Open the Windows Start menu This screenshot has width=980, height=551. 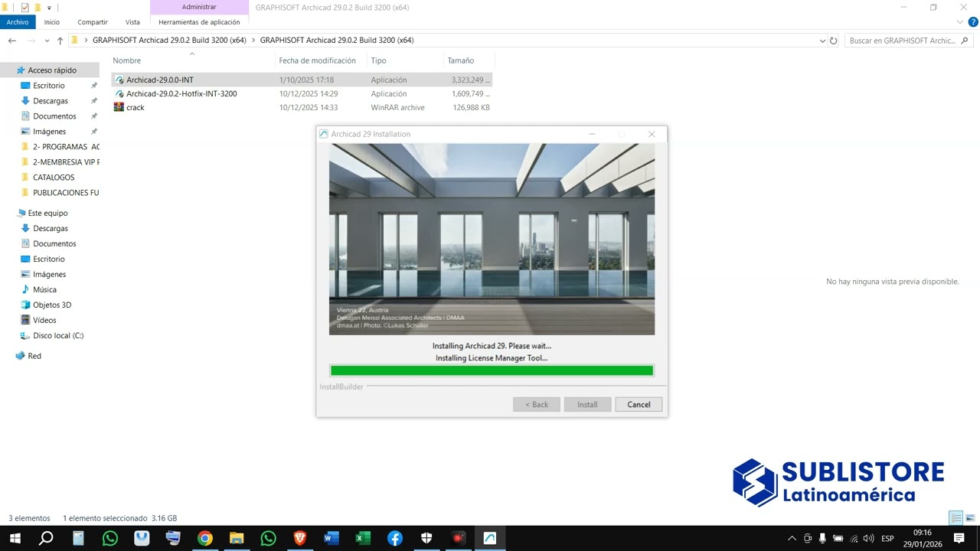click(x=15, y=538)
